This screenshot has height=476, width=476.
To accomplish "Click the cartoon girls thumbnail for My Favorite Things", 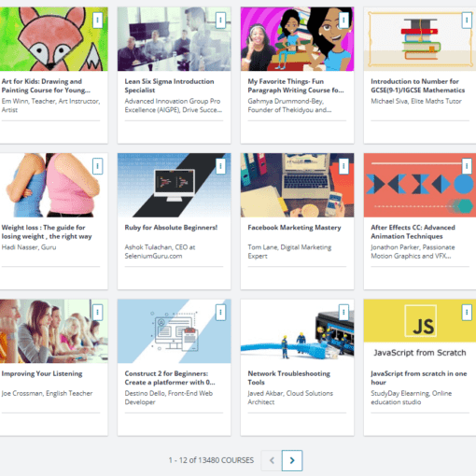I will (x=297, y=39).
